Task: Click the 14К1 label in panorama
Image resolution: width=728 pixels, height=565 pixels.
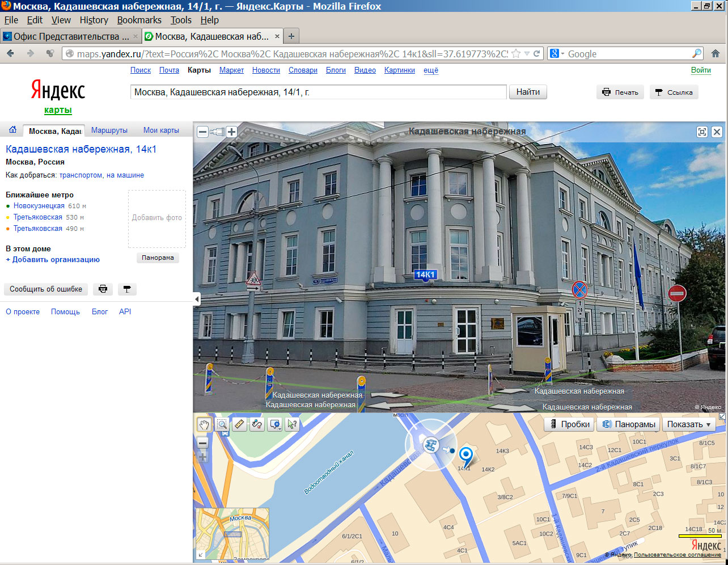Action: click(x=426, y=275)
